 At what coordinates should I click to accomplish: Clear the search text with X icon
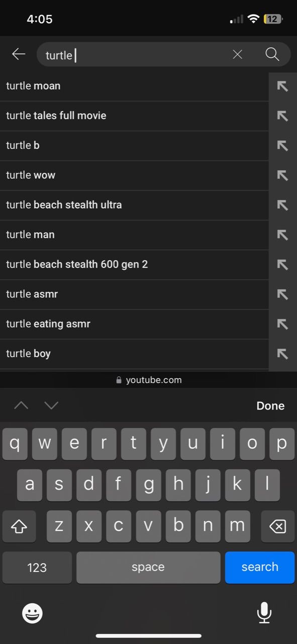(x=238, y=54)
